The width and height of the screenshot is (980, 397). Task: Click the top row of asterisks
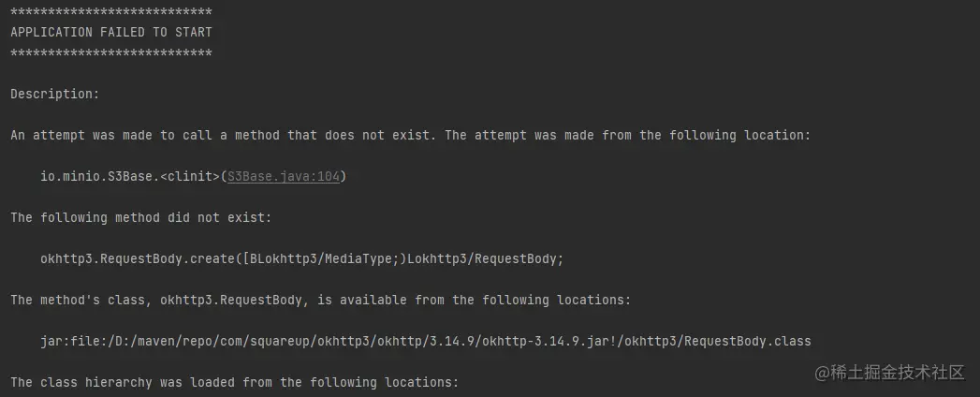click(111, 12)
